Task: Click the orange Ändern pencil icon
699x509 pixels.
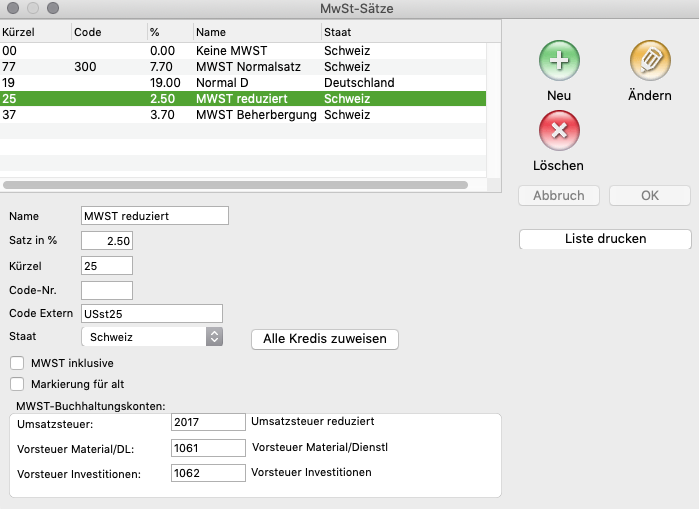Action: tap(650, 61)
